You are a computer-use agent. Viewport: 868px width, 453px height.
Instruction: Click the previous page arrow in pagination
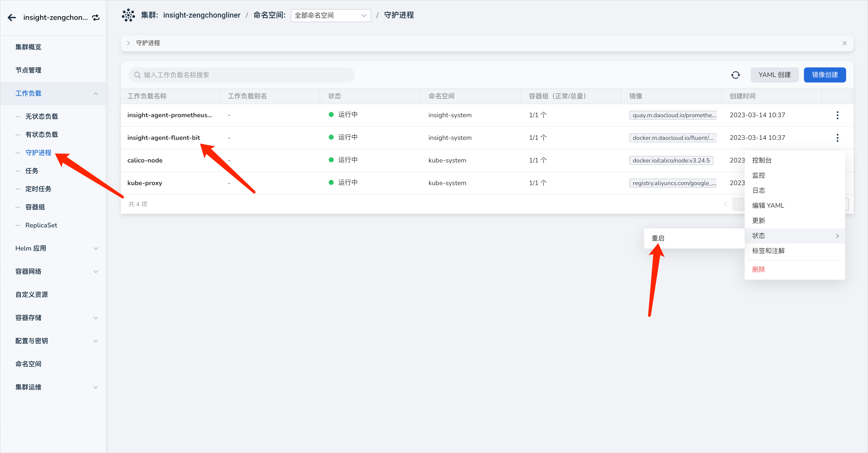point(726,204)
